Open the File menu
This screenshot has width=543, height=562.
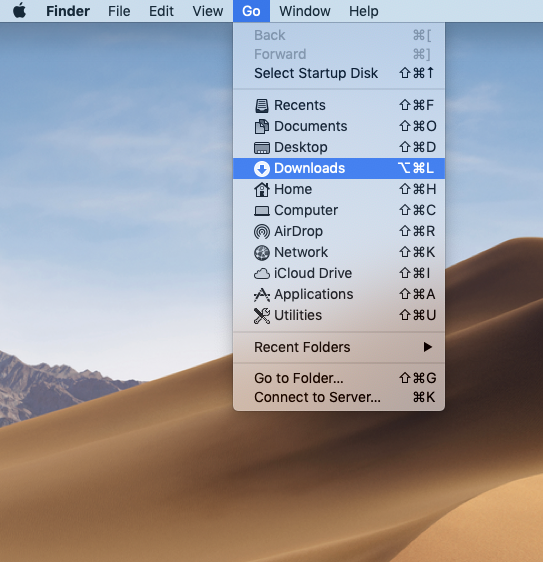119,11
